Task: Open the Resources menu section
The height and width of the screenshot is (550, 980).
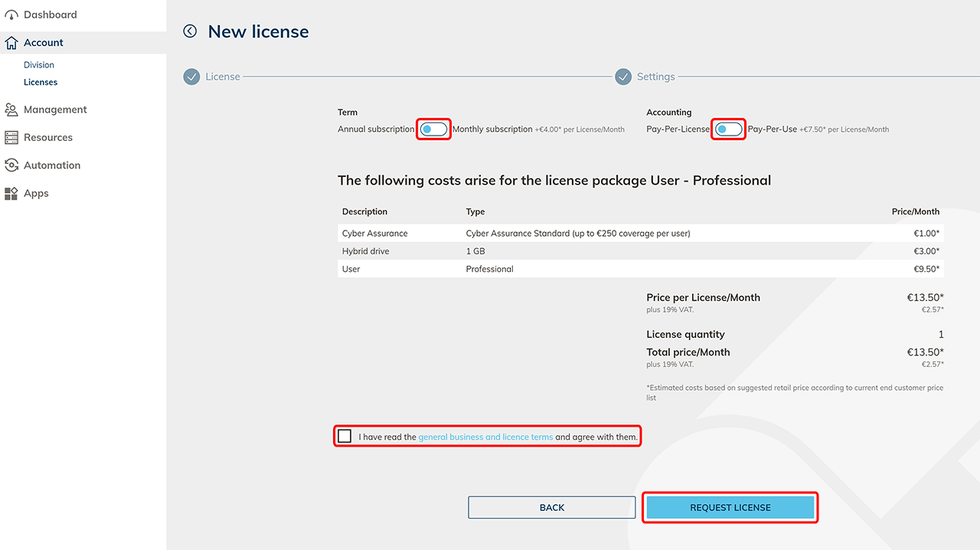Action: [48, 138]
